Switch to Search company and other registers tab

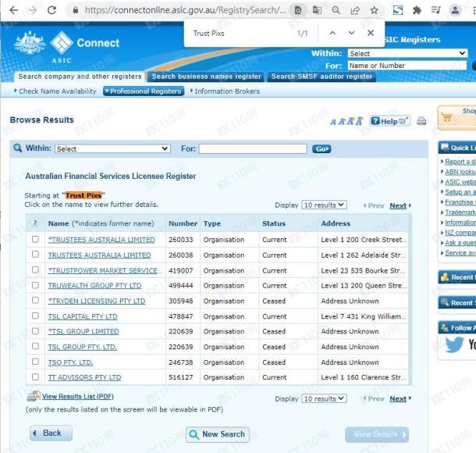click(x=80, y=77)
